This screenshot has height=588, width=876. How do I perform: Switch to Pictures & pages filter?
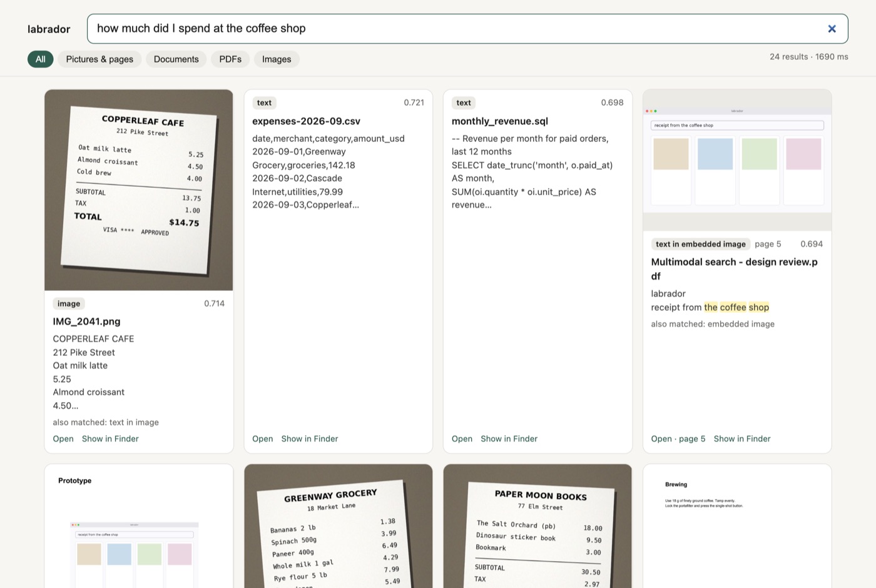pyautogui.click(x=99, y=59)
